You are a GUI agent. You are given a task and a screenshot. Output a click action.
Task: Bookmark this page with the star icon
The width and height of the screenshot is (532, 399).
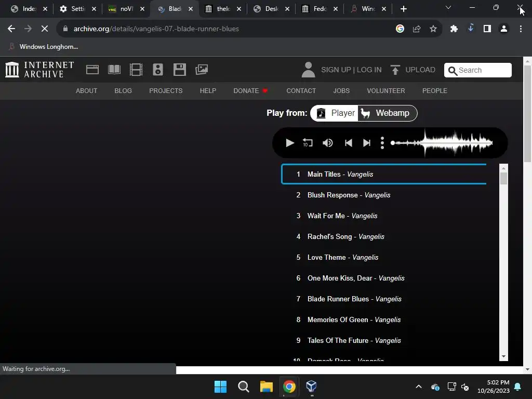click(x=433, y=29)
